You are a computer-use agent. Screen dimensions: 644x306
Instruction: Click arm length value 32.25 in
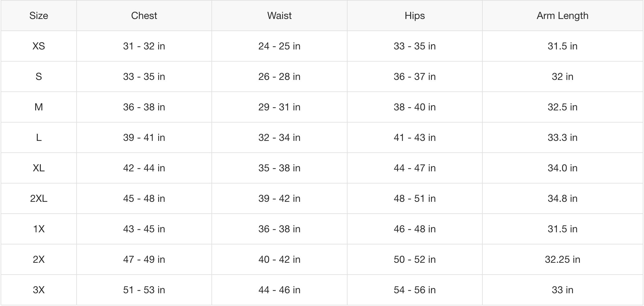[x=562, y=259]
